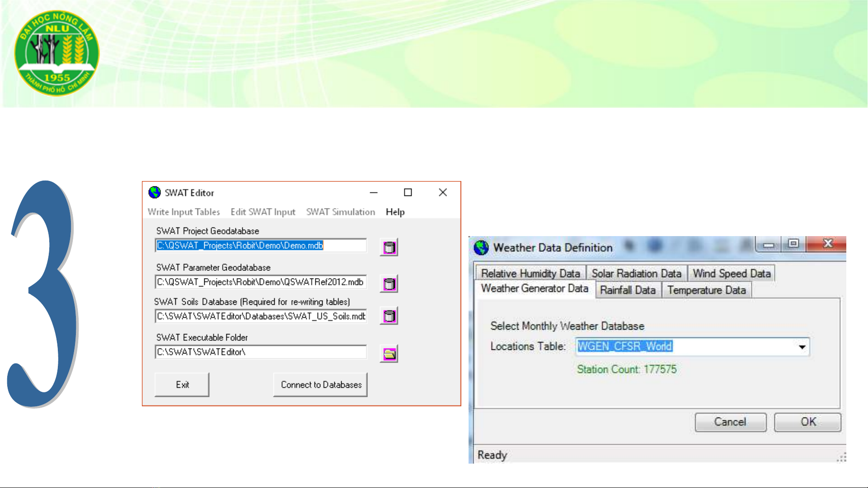
Task: Click the Exit button in SWAT Editor
Action: (182, 385)
